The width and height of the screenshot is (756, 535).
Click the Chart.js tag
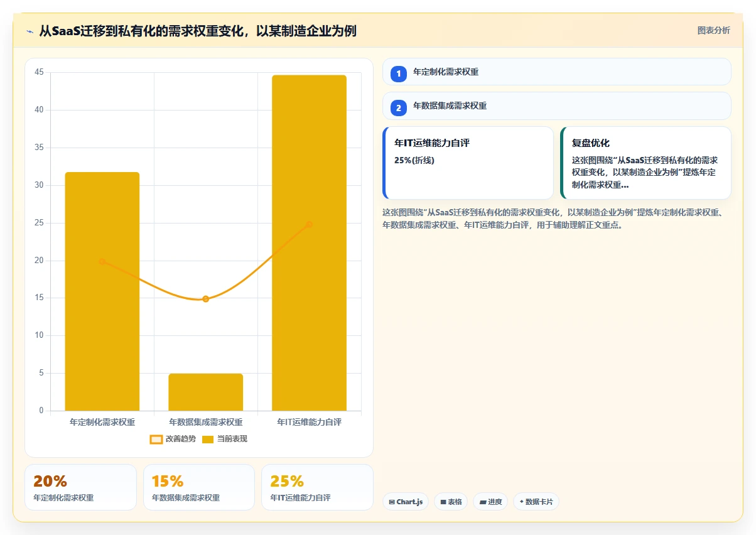coord(406,502)
